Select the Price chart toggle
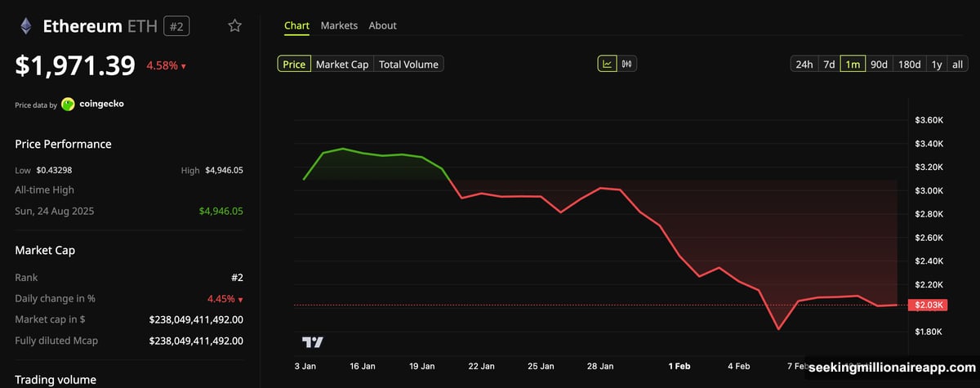 tap(294, 64)
